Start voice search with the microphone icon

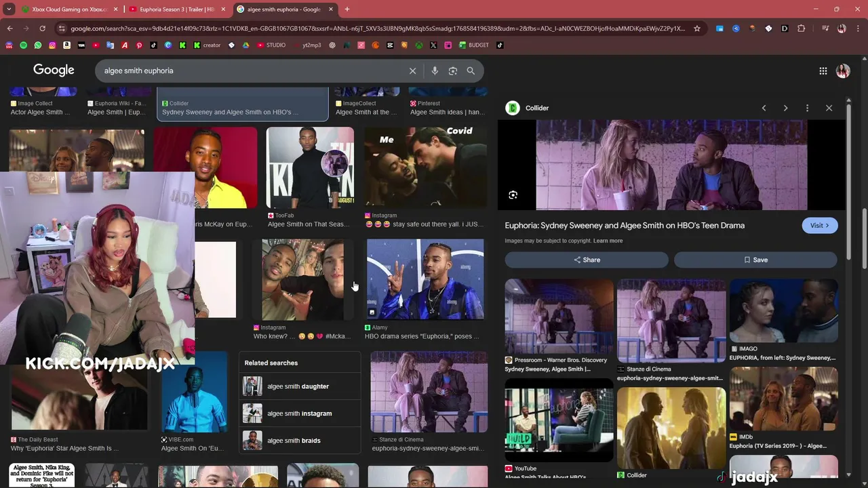coord(435,70)
